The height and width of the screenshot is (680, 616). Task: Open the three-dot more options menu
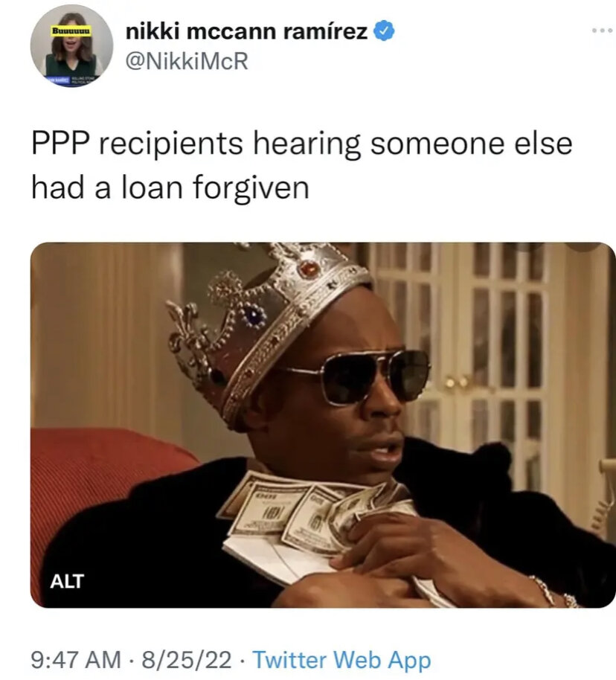(x=603, y=31)
